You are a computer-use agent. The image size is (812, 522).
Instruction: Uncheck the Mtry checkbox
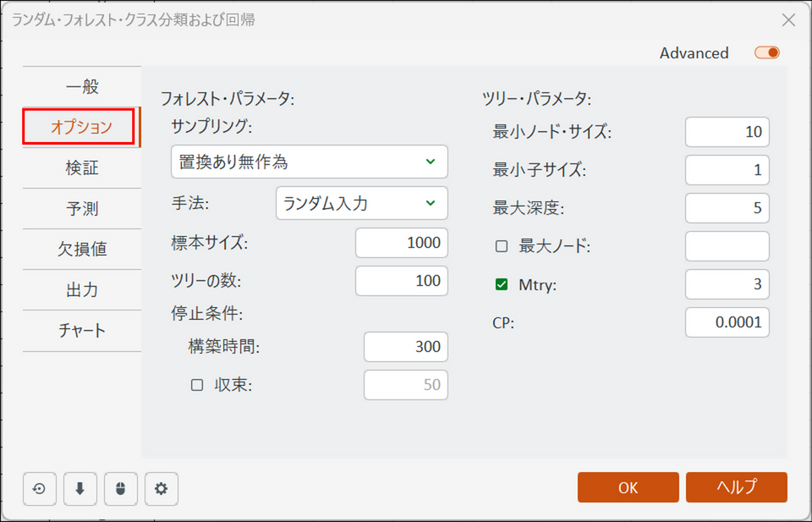click(502, 285)
